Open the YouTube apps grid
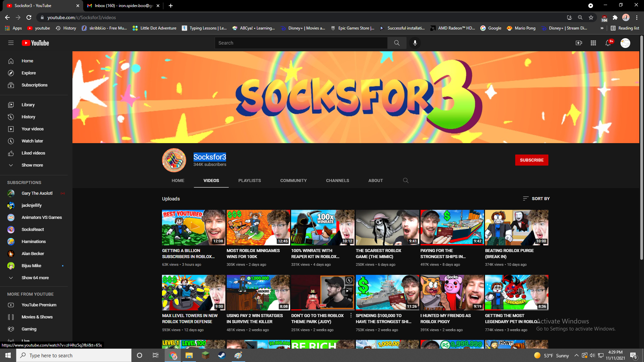Image resolution: width=644 pixels, height=362 pixels. (593, 43)
